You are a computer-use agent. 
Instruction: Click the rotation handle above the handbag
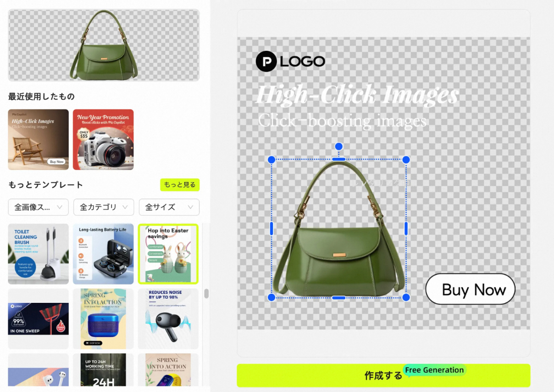338,146
